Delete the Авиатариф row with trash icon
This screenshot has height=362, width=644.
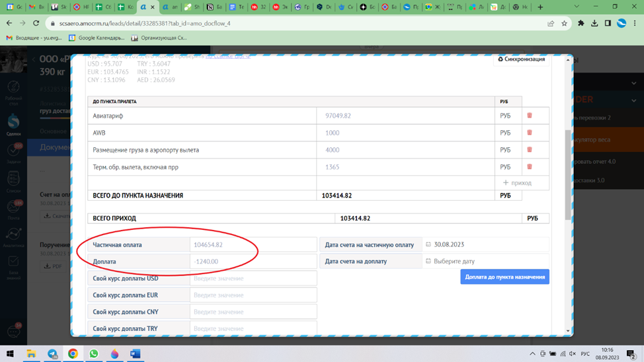[529, 116]
